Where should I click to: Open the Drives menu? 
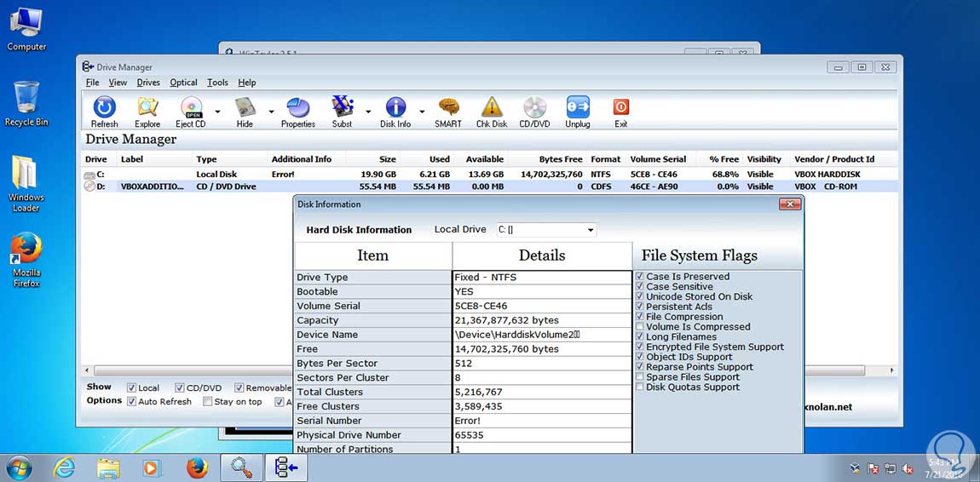[148, 83]
